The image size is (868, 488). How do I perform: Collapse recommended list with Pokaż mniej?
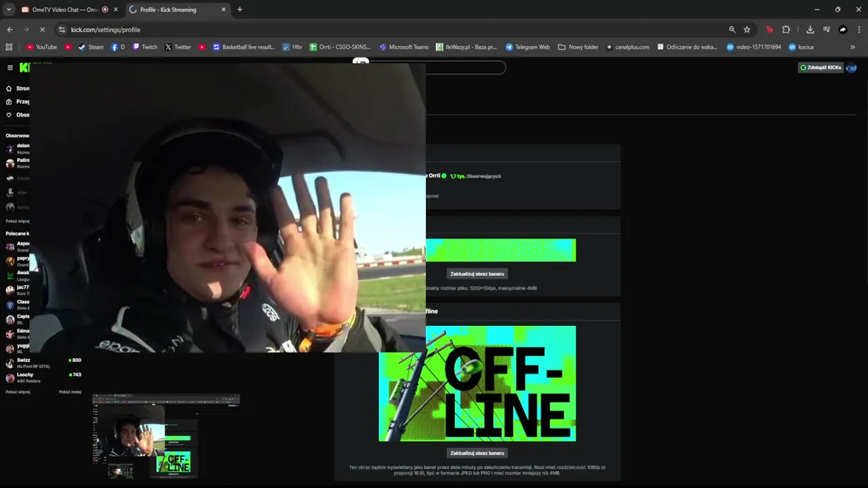(x=70, y=392)
